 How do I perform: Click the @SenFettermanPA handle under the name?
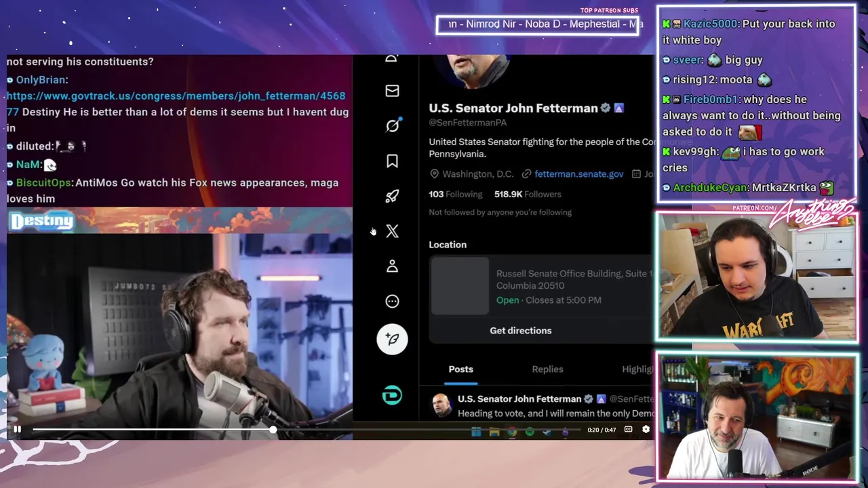point(467,123)
